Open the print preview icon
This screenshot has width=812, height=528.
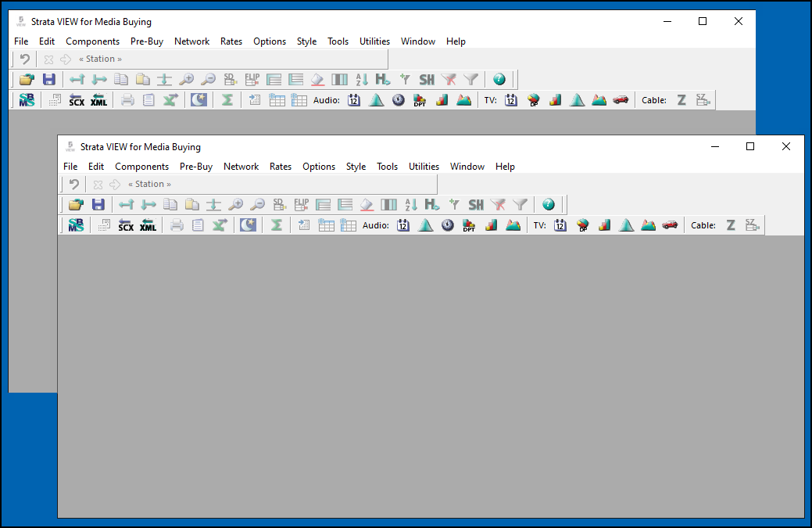[x=198, y=224]
